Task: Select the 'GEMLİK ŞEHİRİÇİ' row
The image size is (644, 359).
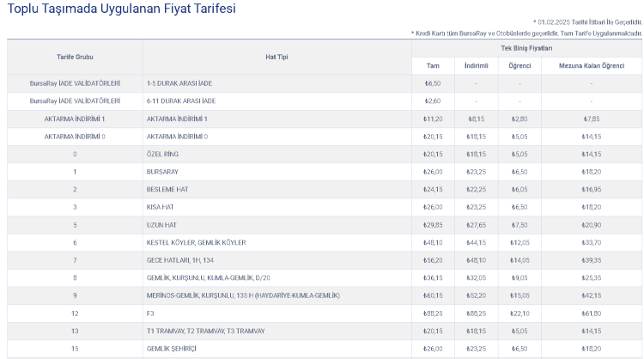Action: pyautogui.click(x=170, y=349)
